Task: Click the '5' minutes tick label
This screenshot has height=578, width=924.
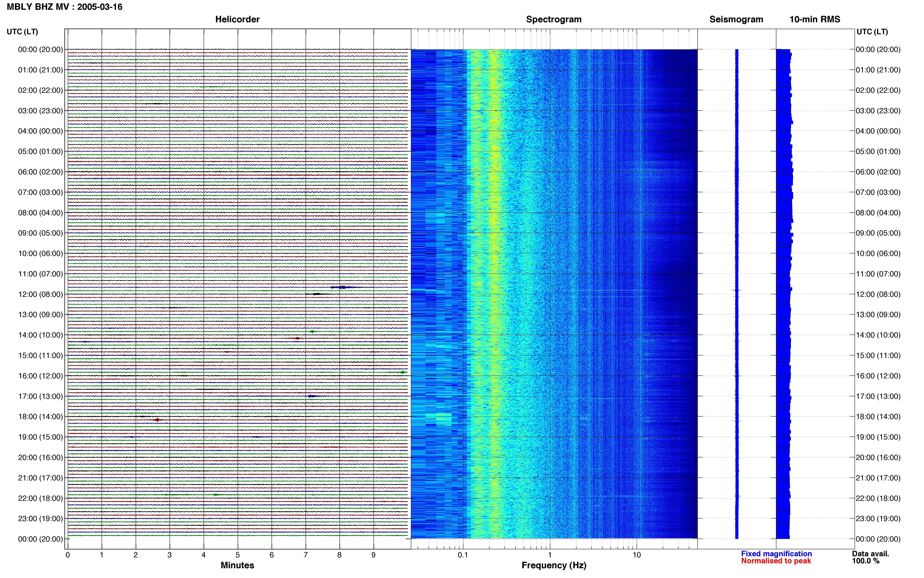Action: [x=238, y=555]
